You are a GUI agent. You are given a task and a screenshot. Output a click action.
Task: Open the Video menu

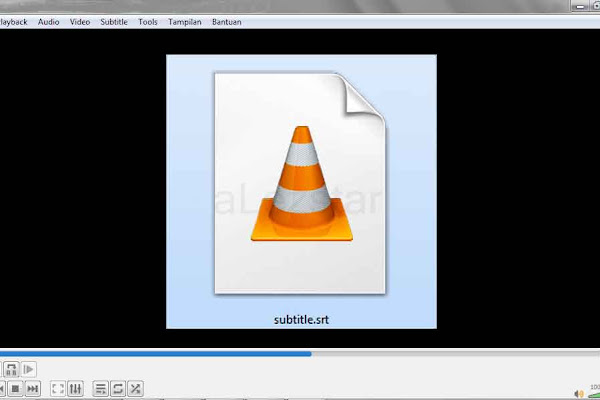(x=80, y=22)
